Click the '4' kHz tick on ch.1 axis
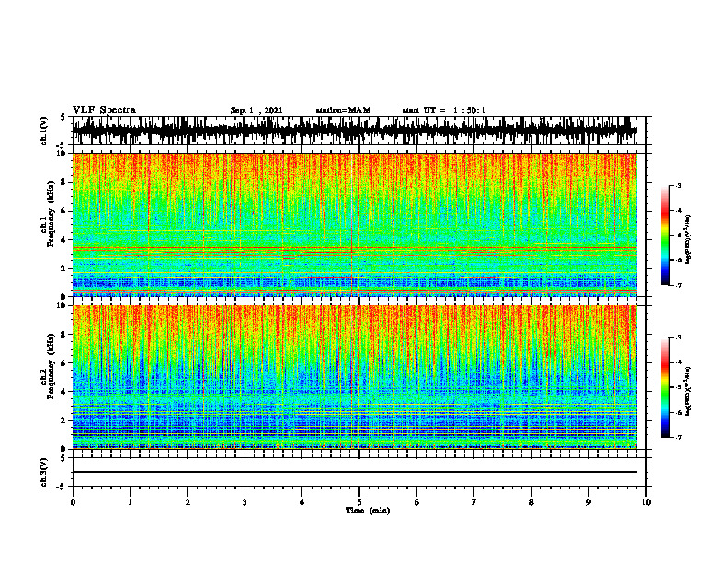728x563 pixels. click(64, 240)
